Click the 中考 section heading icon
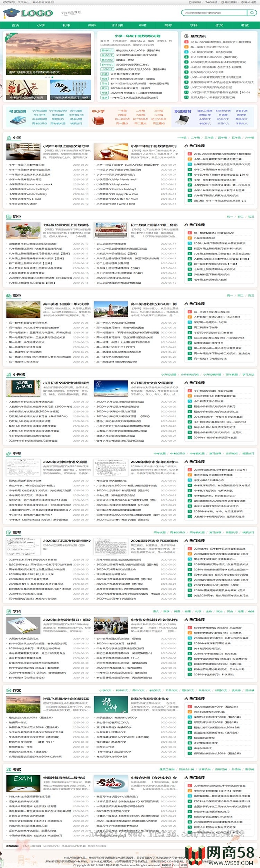This screenshot has height=868, width=260. [x=9, y=453]
